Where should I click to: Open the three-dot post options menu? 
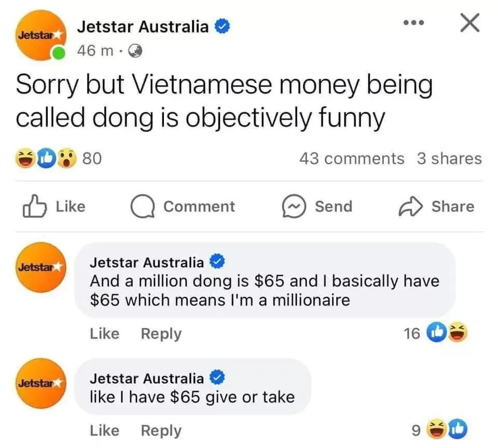[x=413, y=22]
